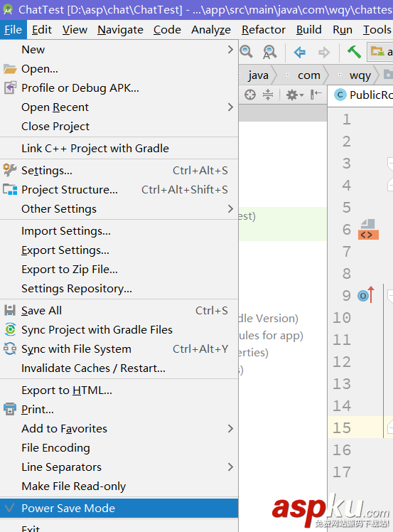Open the project panel gear settings icon
This screenshot has width=393, height=532.
pos(294,95)
